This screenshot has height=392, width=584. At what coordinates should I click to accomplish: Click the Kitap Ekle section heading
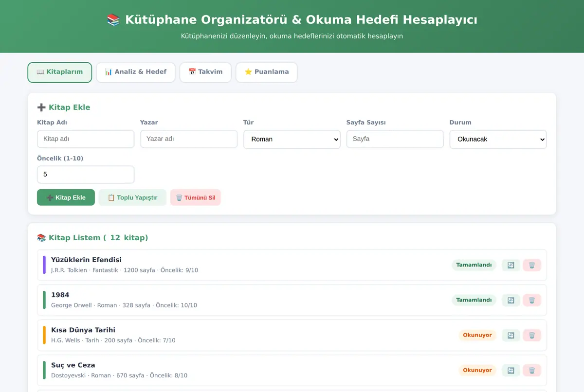(x=64, y=107)
